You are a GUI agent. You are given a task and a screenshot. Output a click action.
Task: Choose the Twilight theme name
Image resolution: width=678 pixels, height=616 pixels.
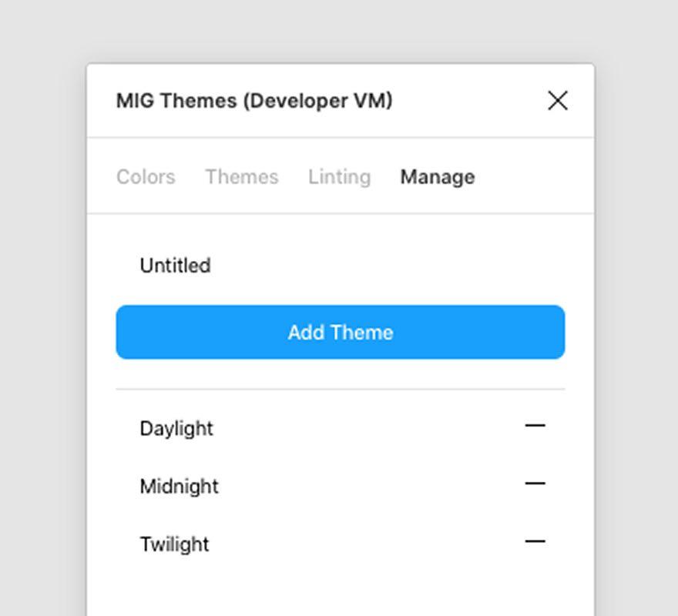[174, 544]
